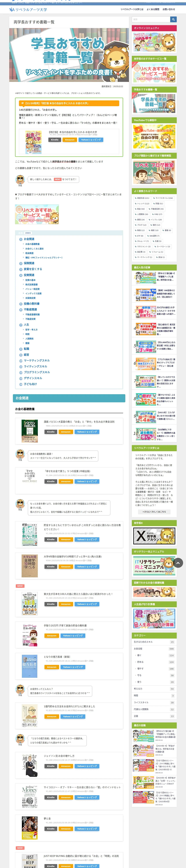The width and height of the screenshot is (186, 868).
Task: Open the 学長おすすめ書籍一覧 sidebar banner
Action: point(154,103)
